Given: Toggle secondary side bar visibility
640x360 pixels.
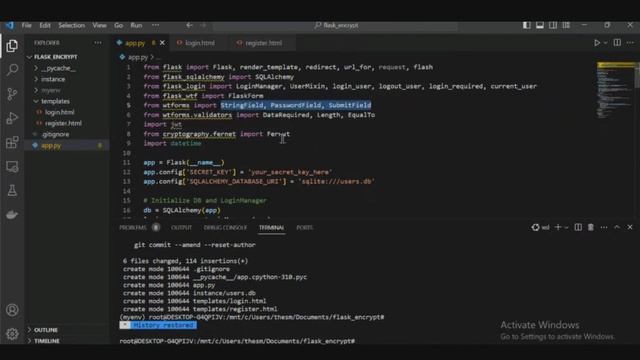Looking at the screenshot, I should (x=553, y=25).
